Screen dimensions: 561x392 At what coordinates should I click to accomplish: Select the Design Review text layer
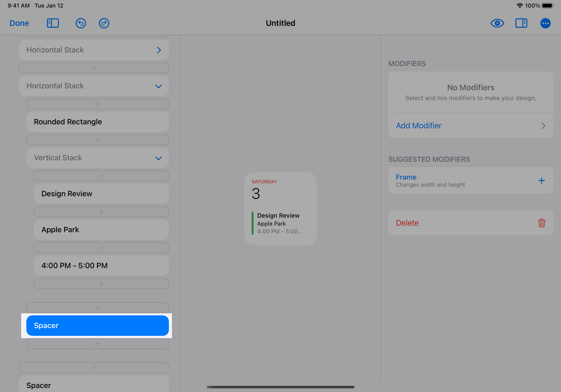(101, 194)
